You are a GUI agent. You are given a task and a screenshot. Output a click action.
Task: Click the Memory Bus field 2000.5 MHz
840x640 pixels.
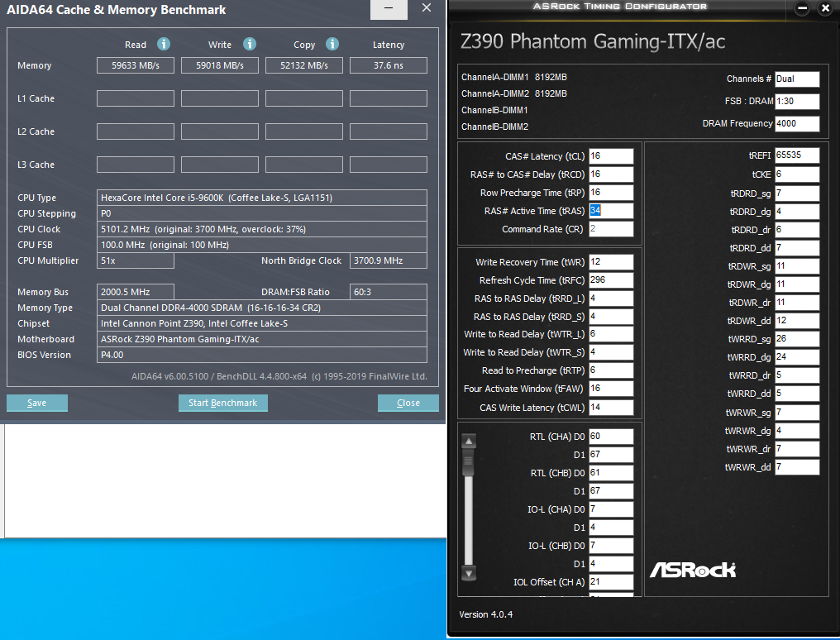[136, 292]
